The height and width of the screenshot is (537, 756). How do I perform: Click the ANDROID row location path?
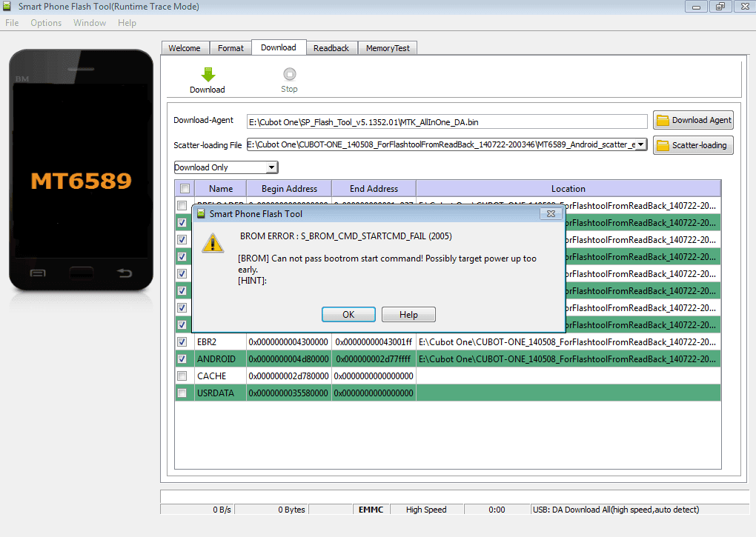568,358
